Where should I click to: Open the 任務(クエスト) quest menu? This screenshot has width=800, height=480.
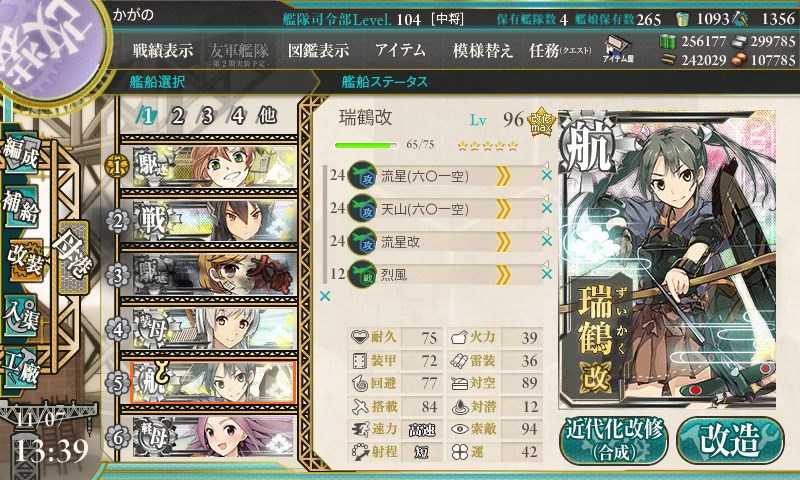tap(560, 50)
